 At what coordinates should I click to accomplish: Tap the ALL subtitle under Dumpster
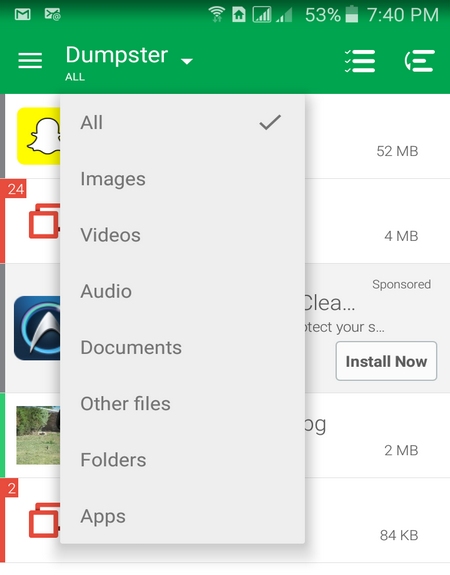(x=75, y=77)
